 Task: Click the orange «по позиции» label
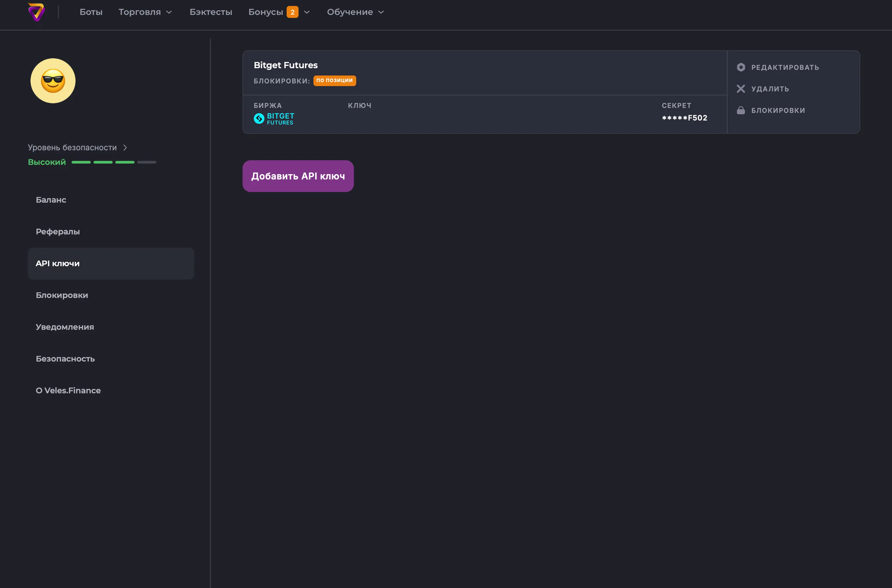(334, 80)
